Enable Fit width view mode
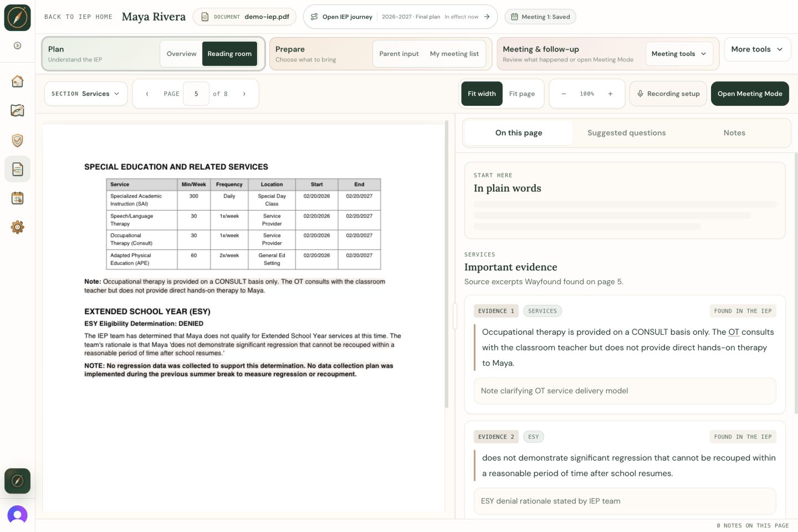This screenshot has height=532, width=798. point(482,94)
